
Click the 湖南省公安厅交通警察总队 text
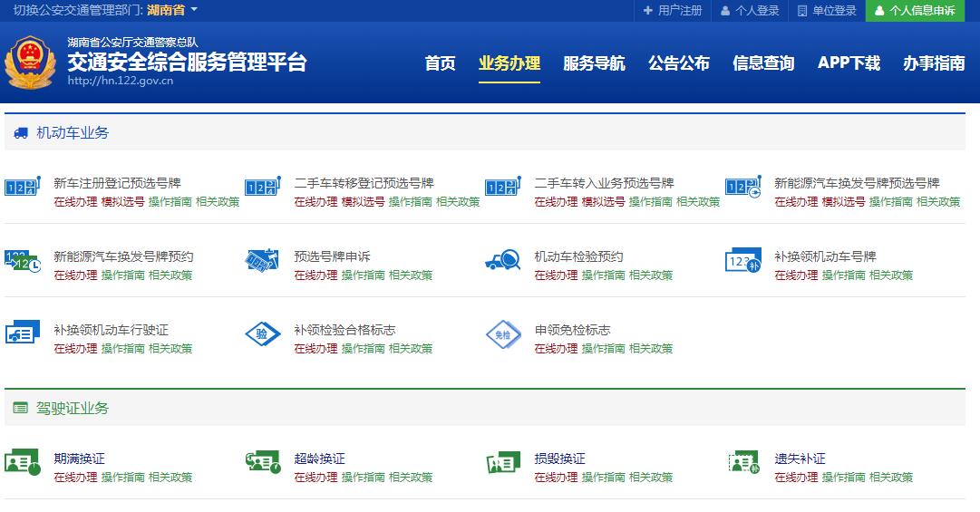132,43
